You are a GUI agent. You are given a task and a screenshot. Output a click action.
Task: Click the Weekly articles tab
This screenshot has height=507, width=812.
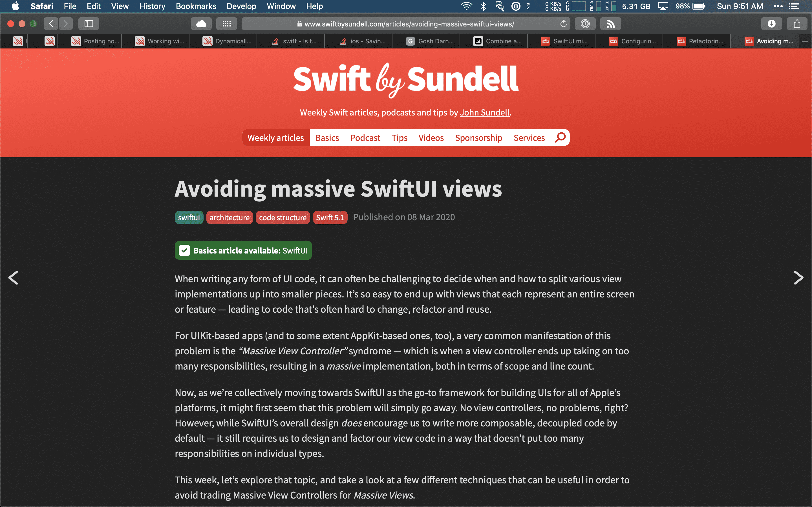(x=275, y=138)
